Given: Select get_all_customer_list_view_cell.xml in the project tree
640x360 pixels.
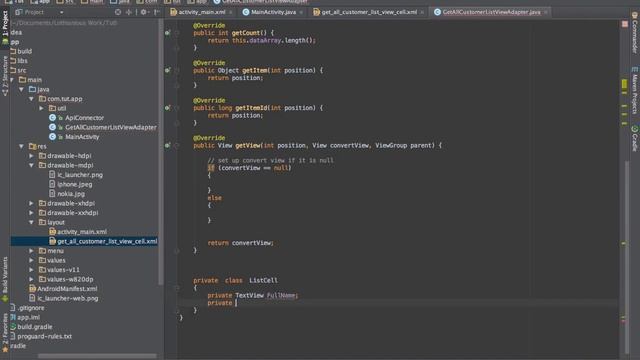Looking at the screenshot, I should 84,241.
